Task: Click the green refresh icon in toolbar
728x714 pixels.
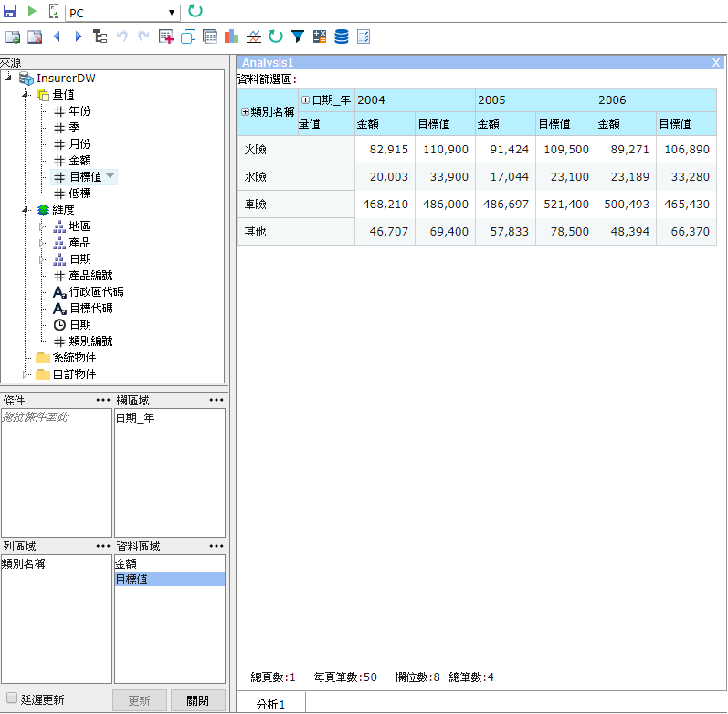Action: 276,37
